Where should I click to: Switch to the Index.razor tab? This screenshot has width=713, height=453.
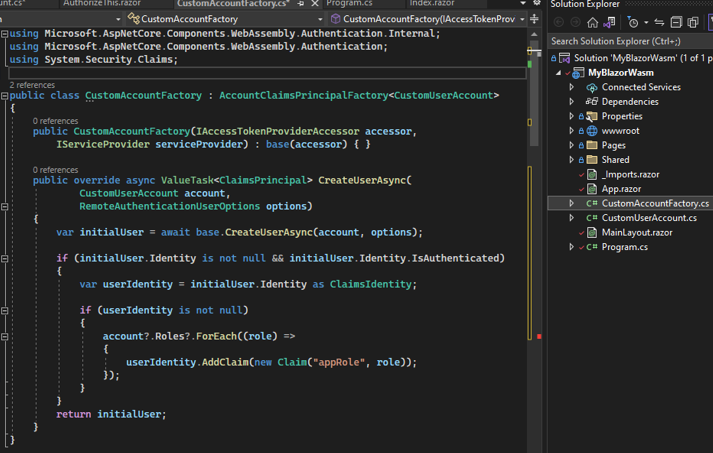pyautogui.click(x=432, y=3)
